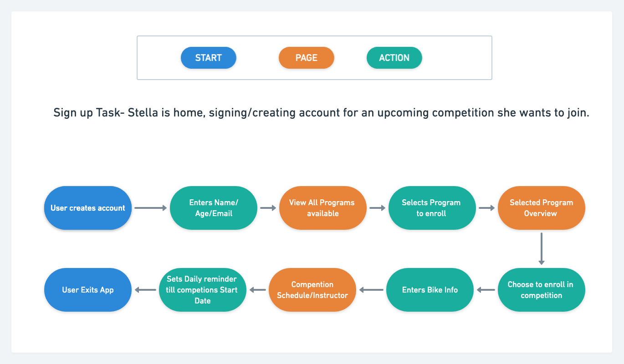624x364 pixels.
Task: Click the 'Sets Daily reminder' action node
Action: click(x=202, y=290)
